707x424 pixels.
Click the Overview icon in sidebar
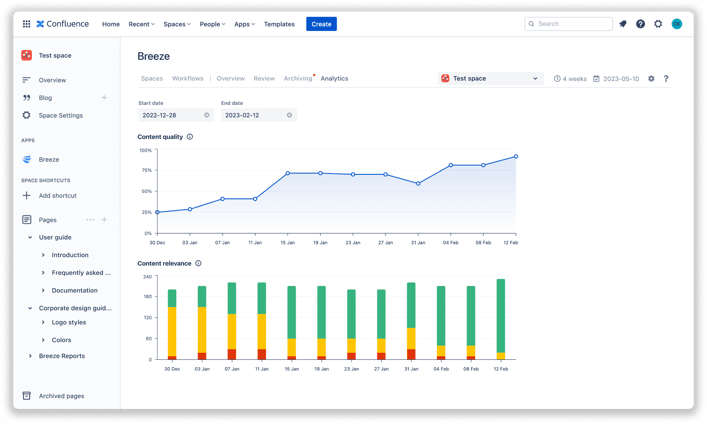point(26,80)
